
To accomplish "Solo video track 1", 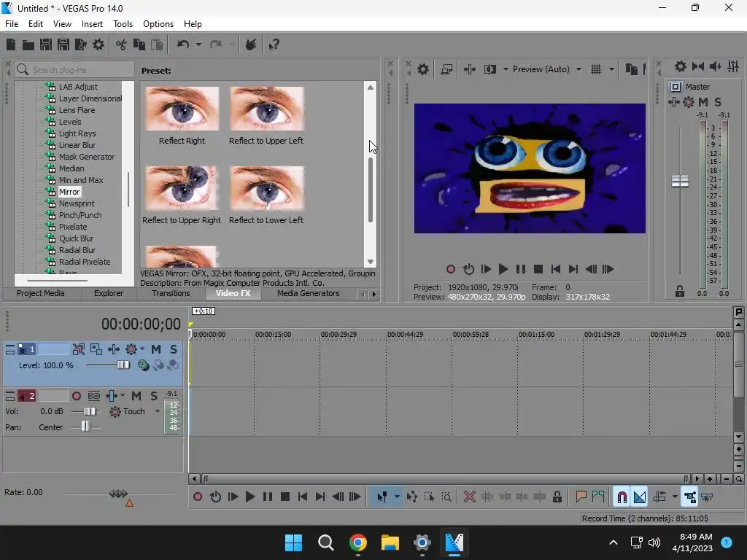I will pyautogui.click(x=174, y=349).
